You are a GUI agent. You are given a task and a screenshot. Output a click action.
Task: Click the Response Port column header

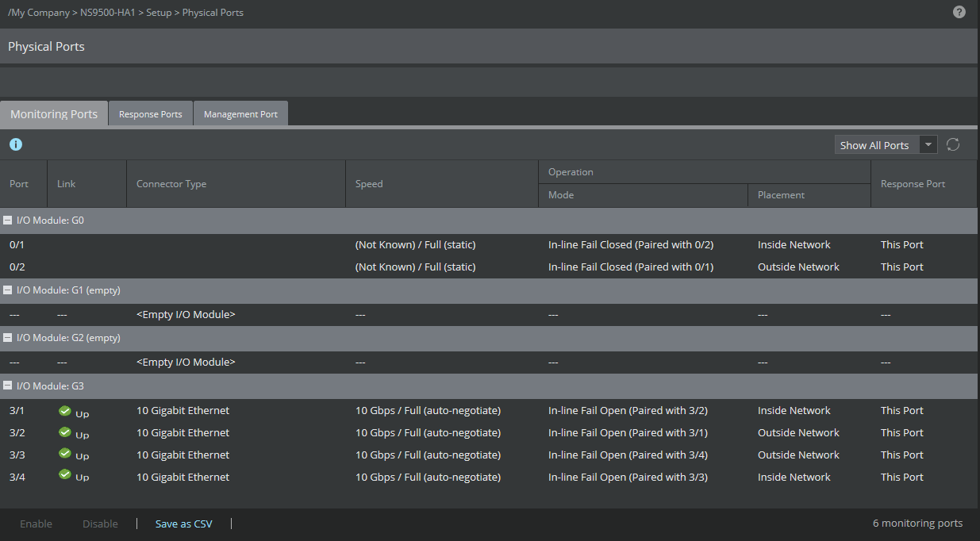coord(924,184)
